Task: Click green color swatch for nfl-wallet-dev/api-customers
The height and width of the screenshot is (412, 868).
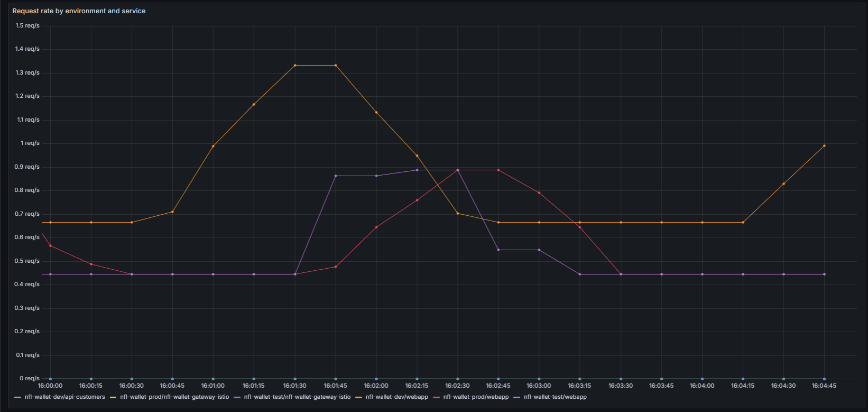Action: [x=18, y=397]
